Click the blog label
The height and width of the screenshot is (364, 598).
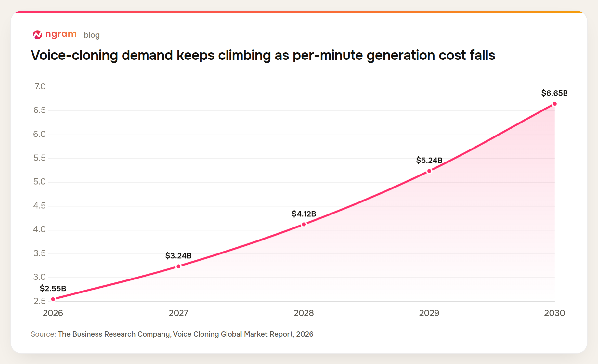point(92,35)
